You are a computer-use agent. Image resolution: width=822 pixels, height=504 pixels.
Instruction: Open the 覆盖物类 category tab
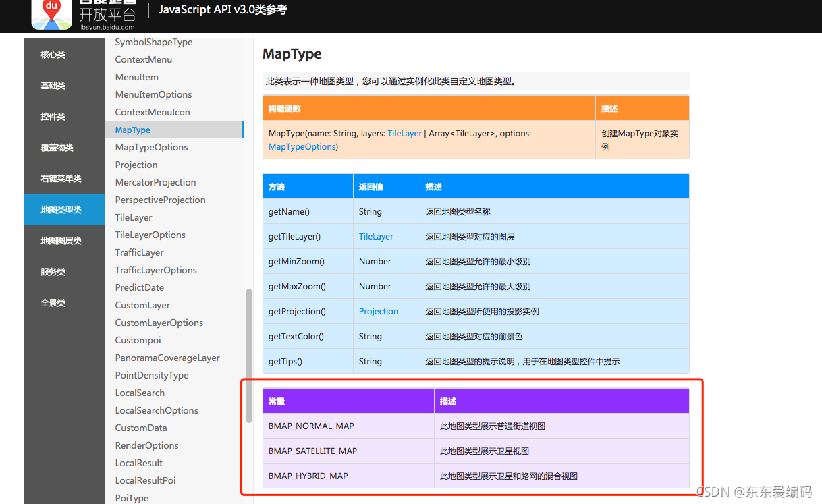click(65, 148)
